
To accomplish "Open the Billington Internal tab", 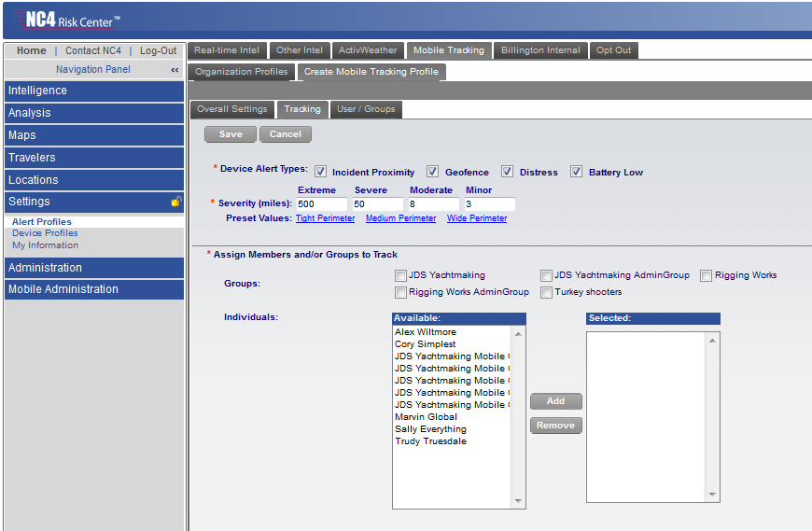I will pyautogui.click(x=540, y=50).
